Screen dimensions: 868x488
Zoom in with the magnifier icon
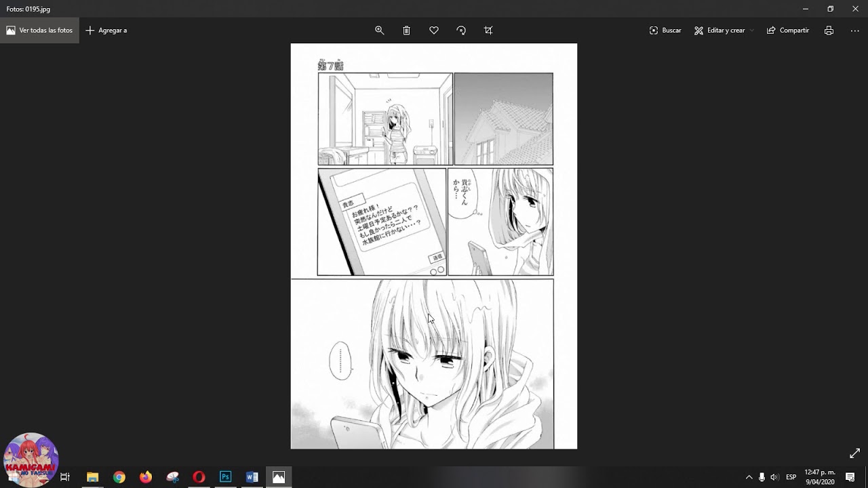(380, 30)
